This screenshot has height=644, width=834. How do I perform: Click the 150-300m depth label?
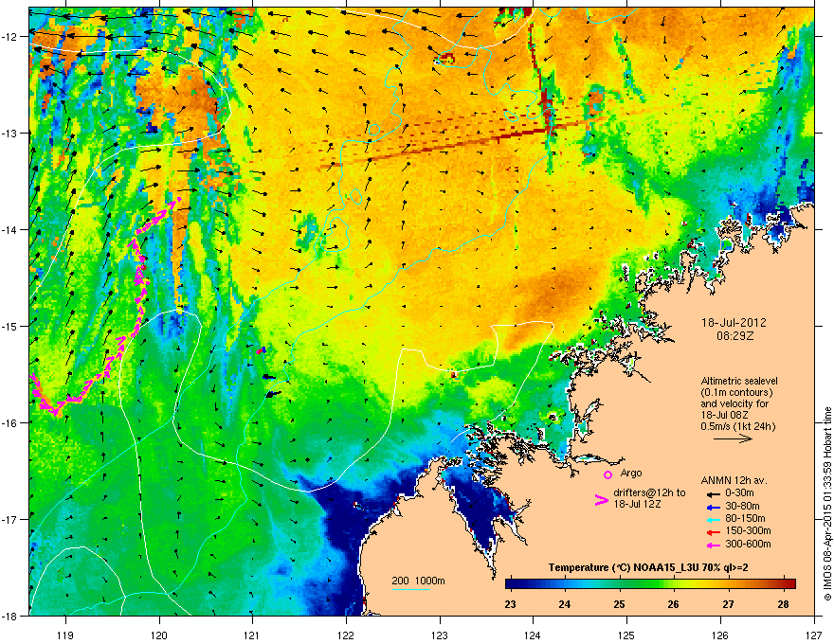[748, 530]
